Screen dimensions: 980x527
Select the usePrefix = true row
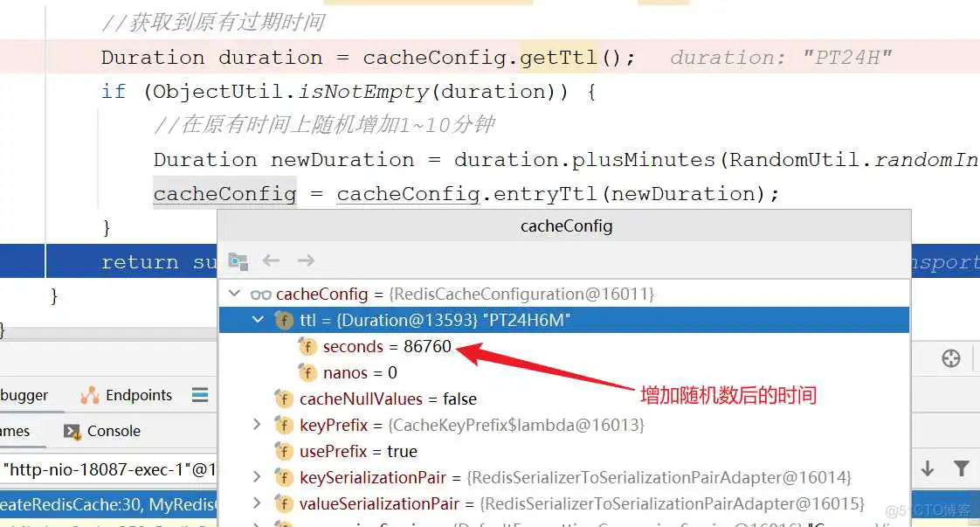click(358, 452)
